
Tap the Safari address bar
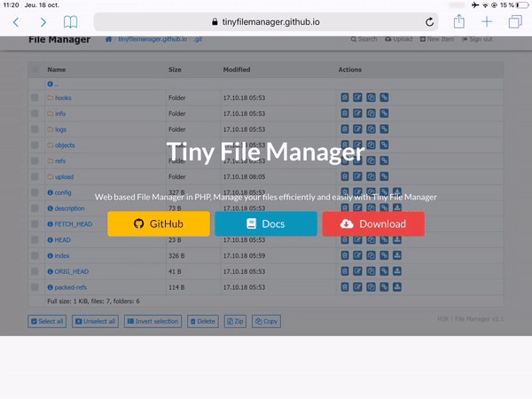click(266, 22)
